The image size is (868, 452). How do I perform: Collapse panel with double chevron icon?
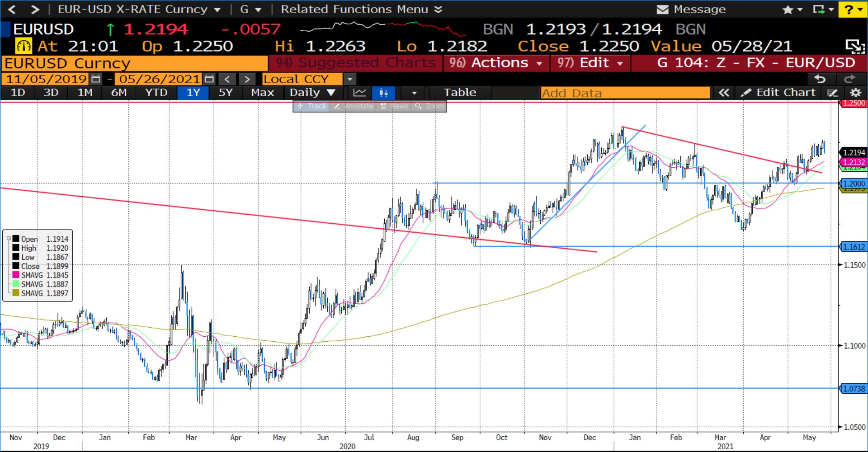point(724,93)
